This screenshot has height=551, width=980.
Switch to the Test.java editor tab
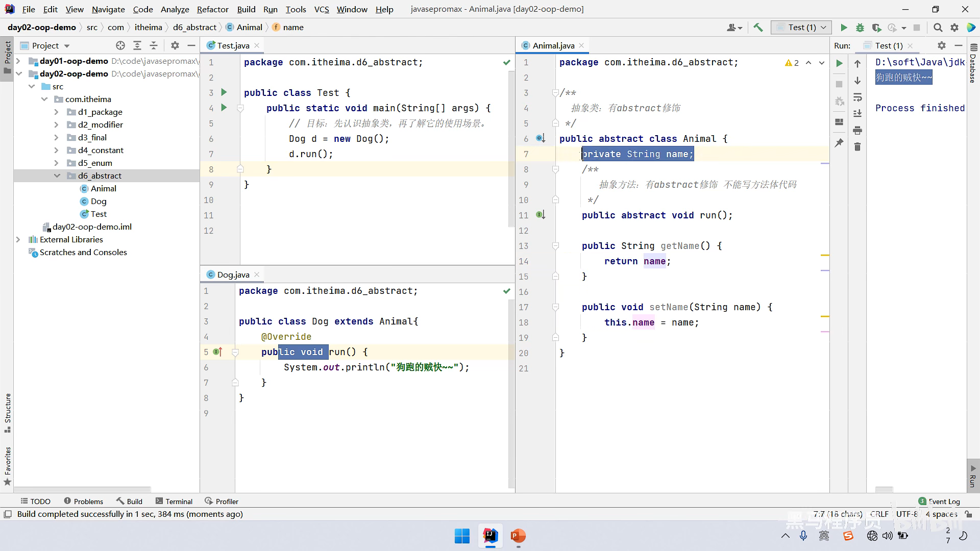(x=233, y=45)
